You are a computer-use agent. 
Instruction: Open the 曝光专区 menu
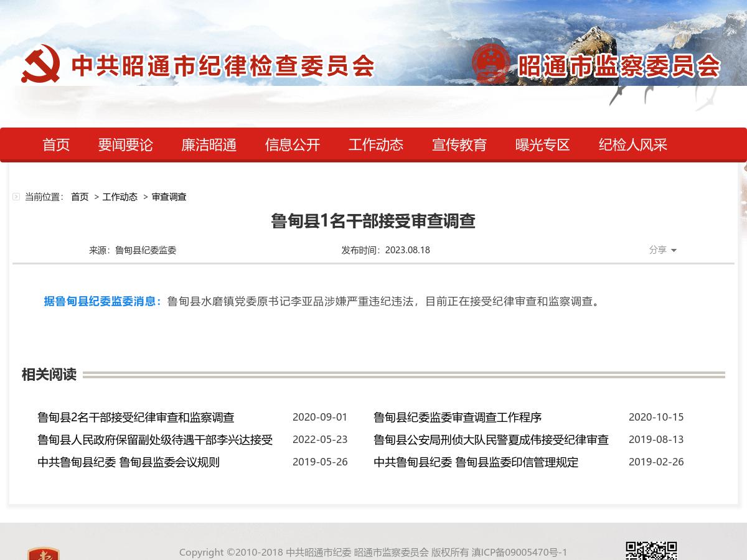[x=542, y=144]
